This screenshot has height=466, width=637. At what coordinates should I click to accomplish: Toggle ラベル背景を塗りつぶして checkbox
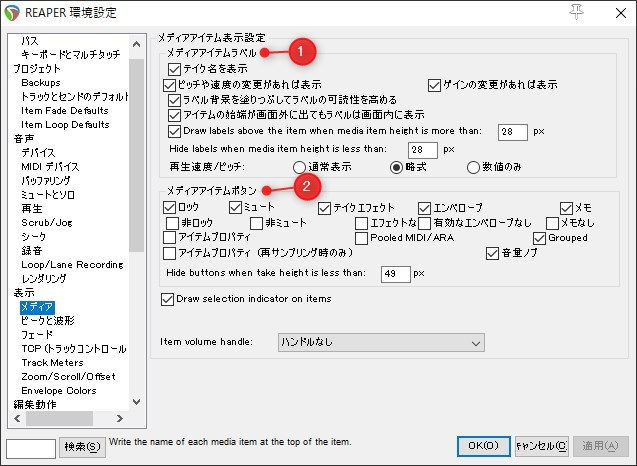(x=174, y=100)
